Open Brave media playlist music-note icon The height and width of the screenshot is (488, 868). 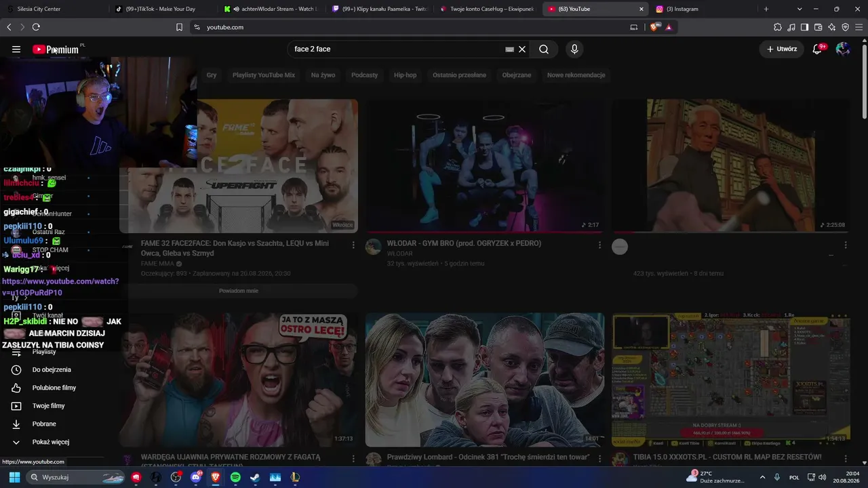791,27
